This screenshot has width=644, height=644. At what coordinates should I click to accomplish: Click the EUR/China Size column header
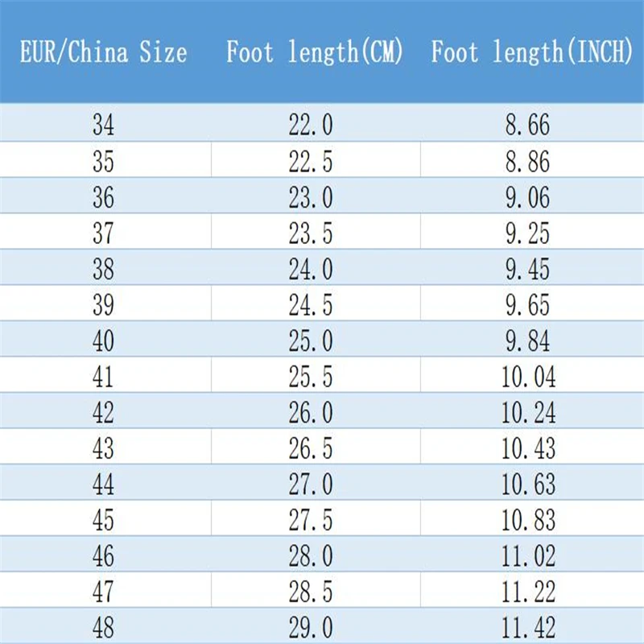pyautogui.click(x=104, y=52)
